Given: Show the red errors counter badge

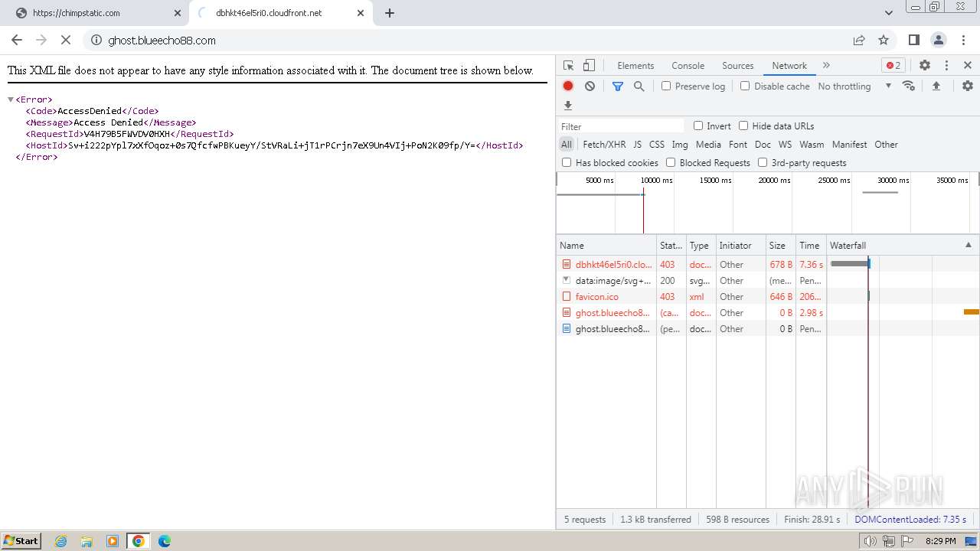Looking at the screenshot, I should click(x=893, y=66).
